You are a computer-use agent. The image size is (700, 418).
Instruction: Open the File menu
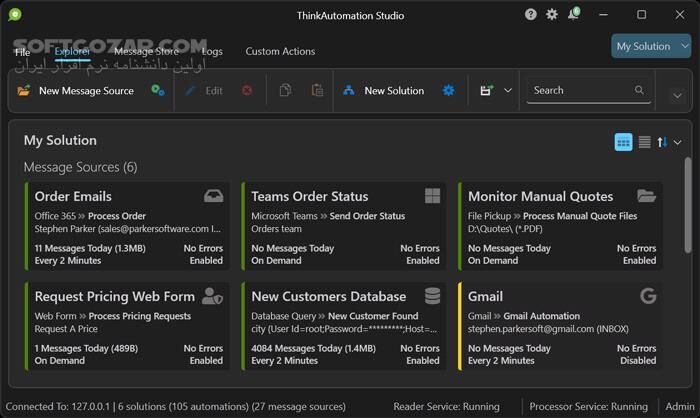(22, 52)
